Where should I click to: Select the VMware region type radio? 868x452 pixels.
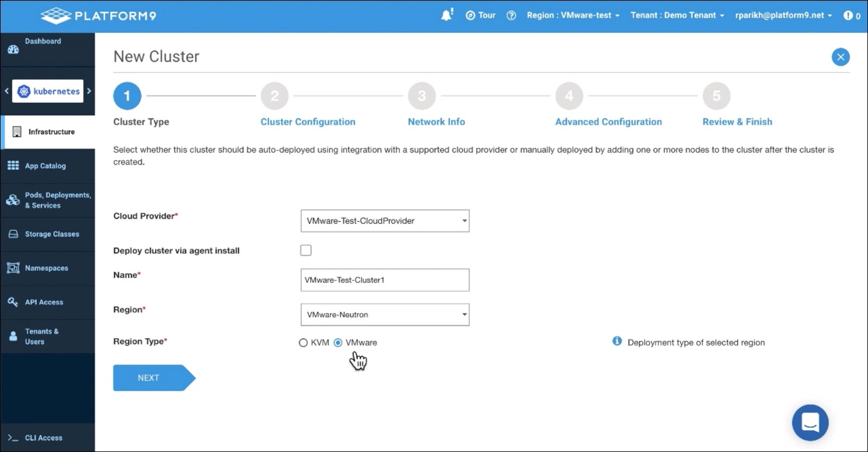click(338, 343)
